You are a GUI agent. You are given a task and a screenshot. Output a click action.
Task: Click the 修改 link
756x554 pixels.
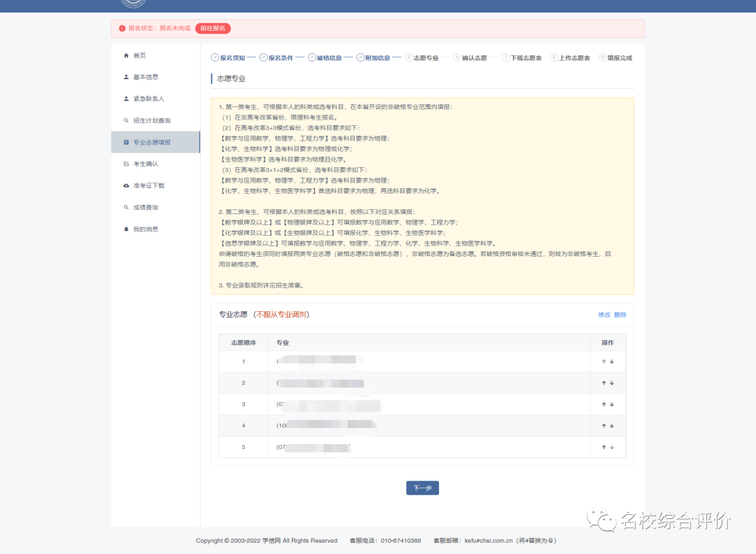pos(604,315)
